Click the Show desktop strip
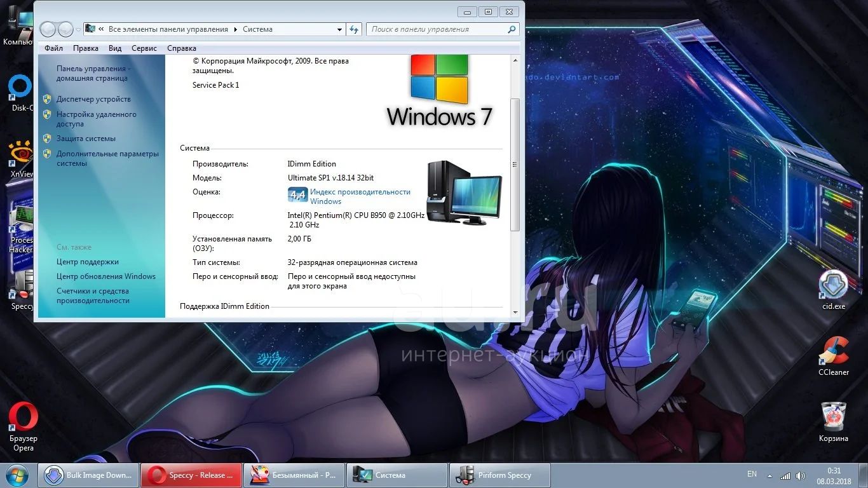The height and width of the screenshot is (488, 868). (864, 475)
